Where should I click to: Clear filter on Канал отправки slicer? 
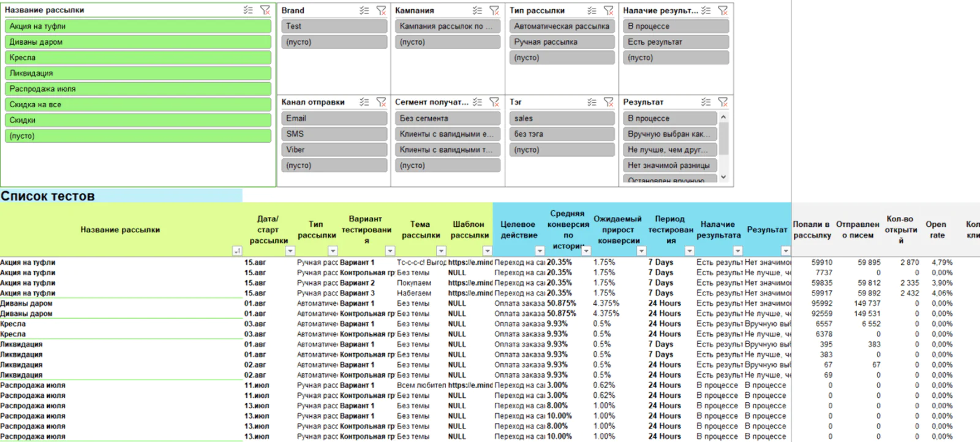[x=381, y=102]
